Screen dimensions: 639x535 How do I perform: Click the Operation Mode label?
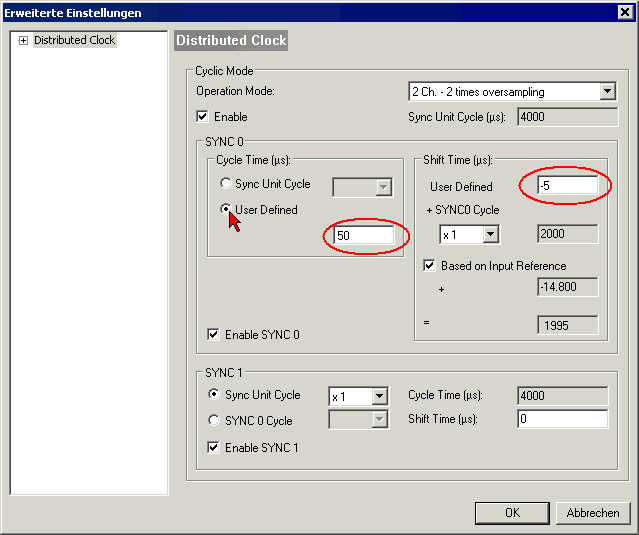[x=235, y=91]
